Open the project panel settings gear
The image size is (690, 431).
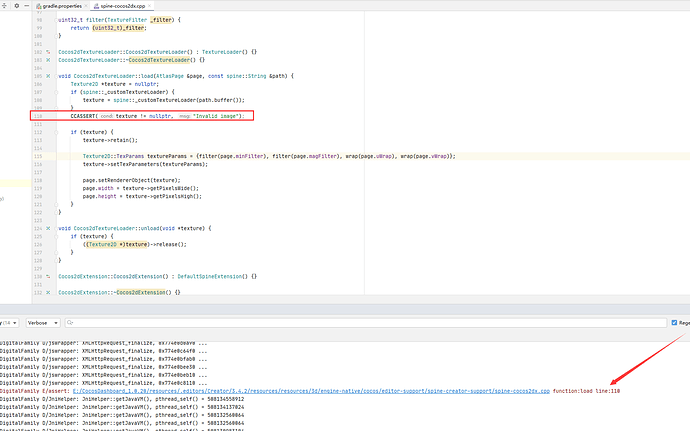click(17, 6)
